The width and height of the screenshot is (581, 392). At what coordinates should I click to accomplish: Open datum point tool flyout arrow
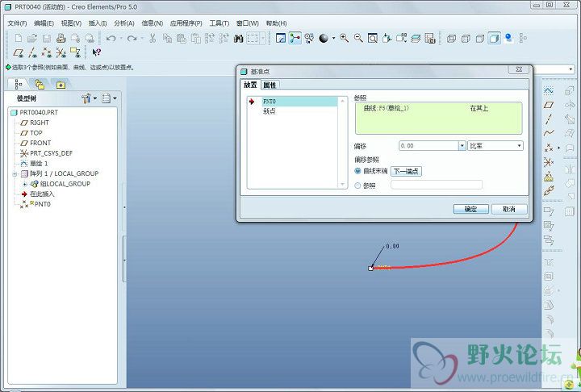tap(558, 148)
